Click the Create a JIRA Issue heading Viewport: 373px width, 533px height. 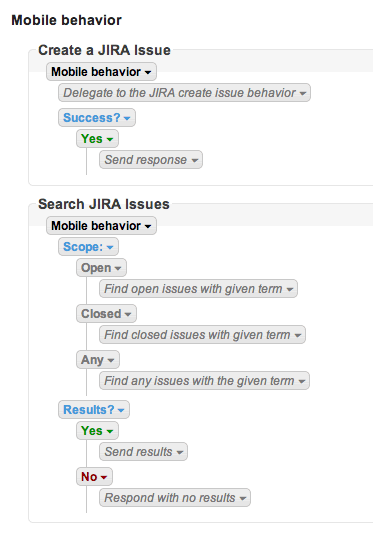tap(104, 50)
